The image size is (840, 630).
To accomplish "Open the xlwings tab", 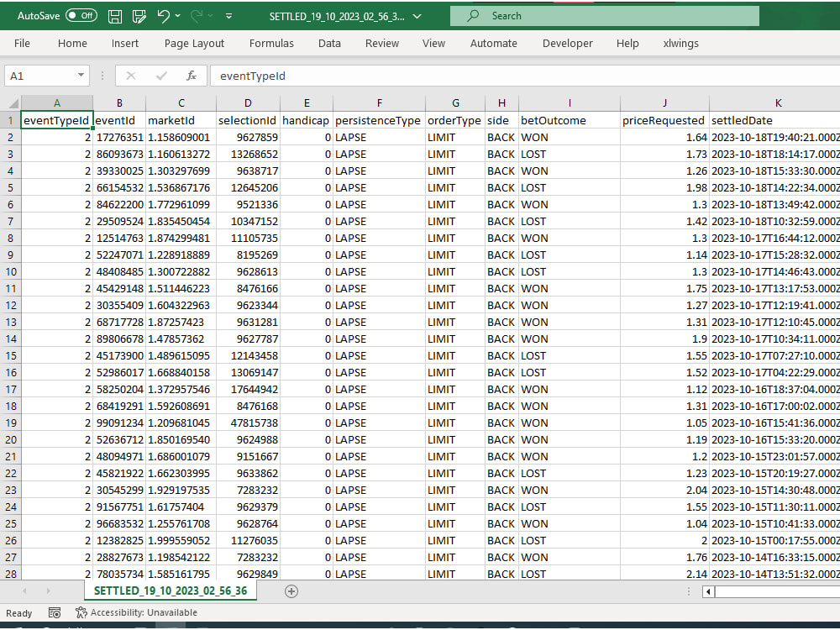I will click(681, 44).
